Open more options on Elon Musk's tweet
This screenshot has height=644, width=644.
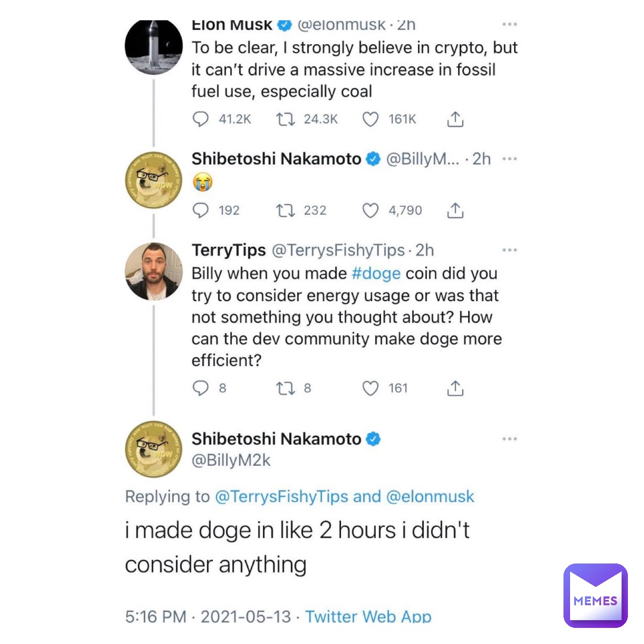(509, 25)
